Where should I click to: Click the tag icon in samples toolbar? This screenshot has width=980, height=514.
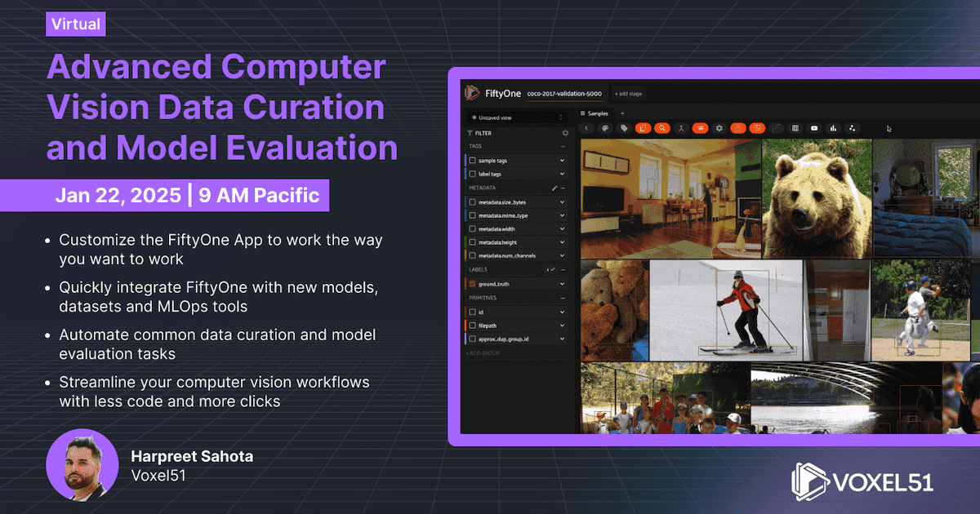[x=624, y=128]
